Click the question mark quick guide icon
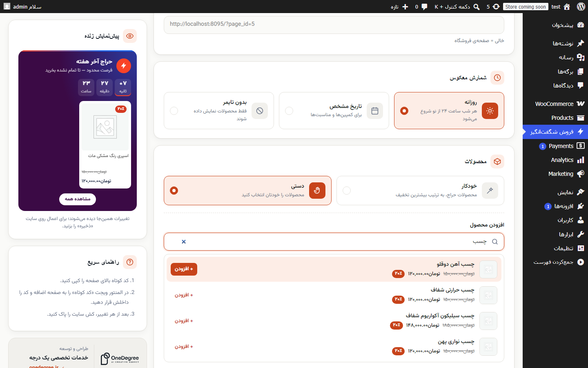 tap(130, 262)
